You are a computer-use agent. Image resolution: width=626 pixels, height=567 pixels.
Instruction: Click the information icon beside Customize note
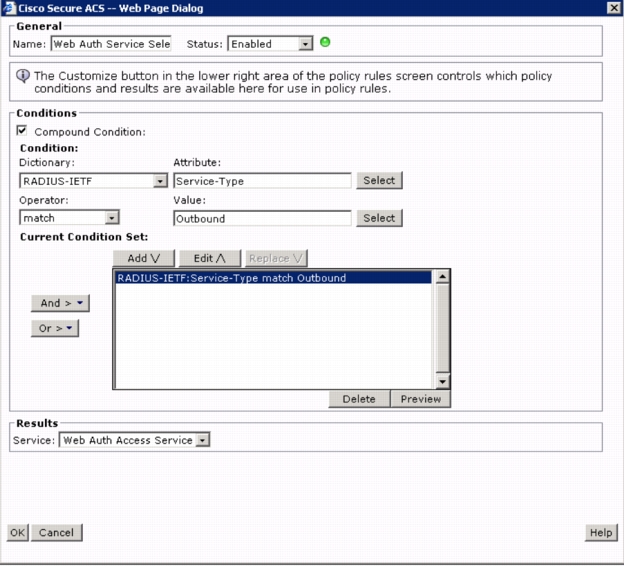pyautogui.click(x=23, y=76)
